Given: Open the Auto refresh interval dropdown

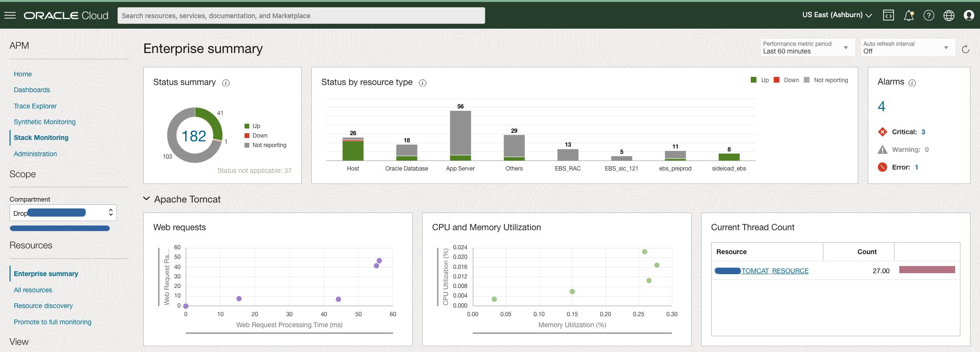Looking at the screenshot, I should point(907,47).
